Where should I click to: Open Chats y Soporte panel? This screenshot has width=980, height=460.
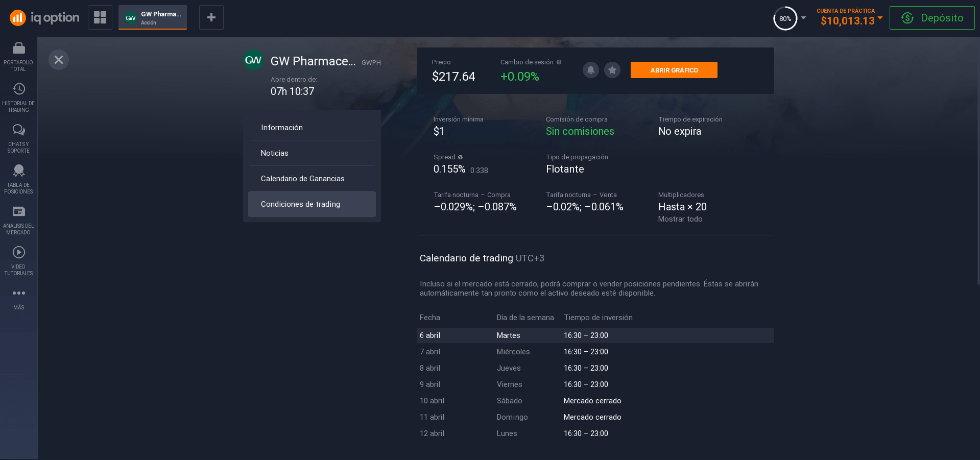(x=18, y=138)
